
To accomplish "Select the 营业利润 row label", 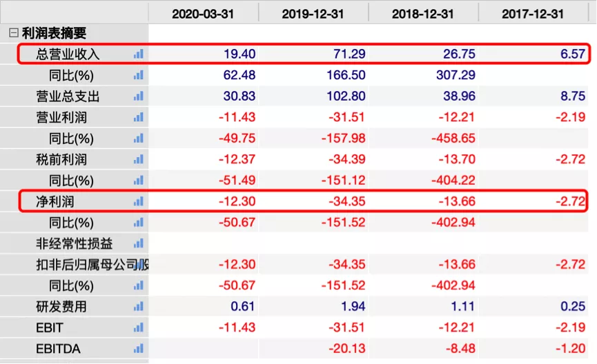I will point(61,117).
